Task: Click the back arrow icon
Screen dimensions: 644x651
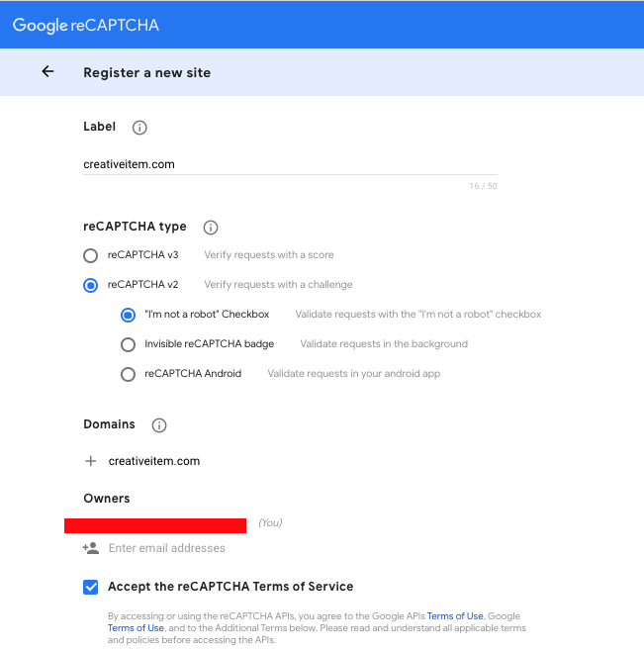Action: (x=47, y=72)
